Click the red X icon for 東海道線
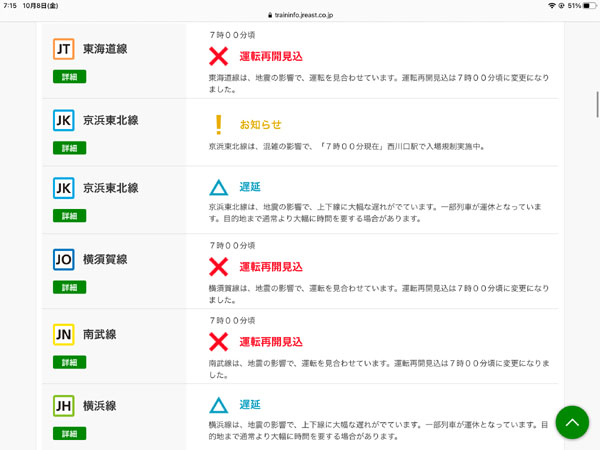The height and width of the screenshot is (450, 600). point(218,56)
